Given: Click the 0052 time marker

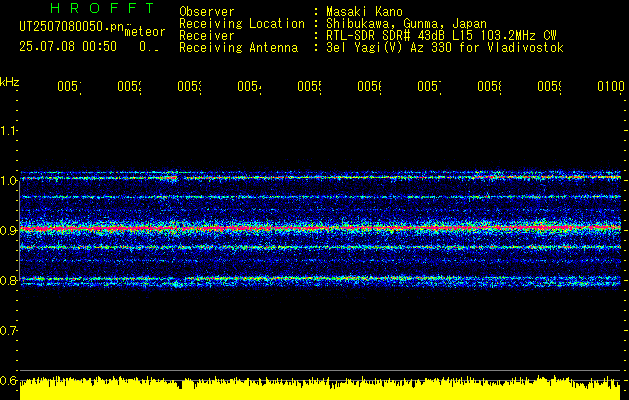Looking at the screenshot, I should [130, 86].
